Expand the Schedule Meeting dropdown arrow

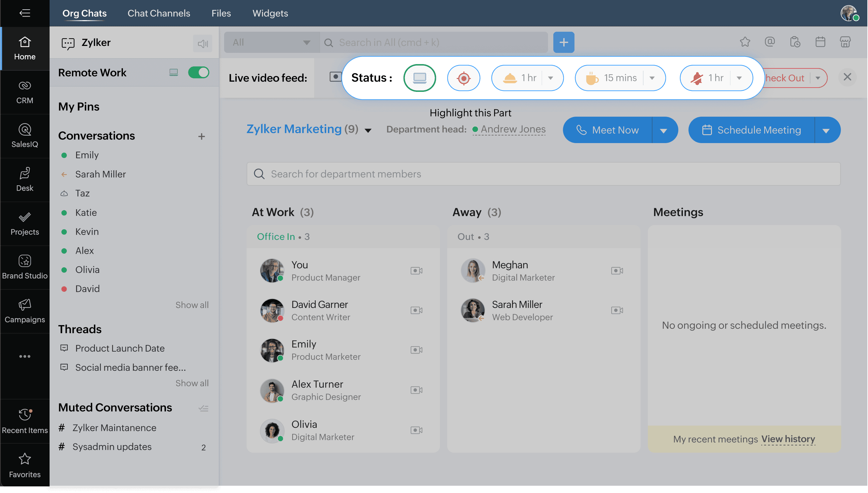click(826, 131)
